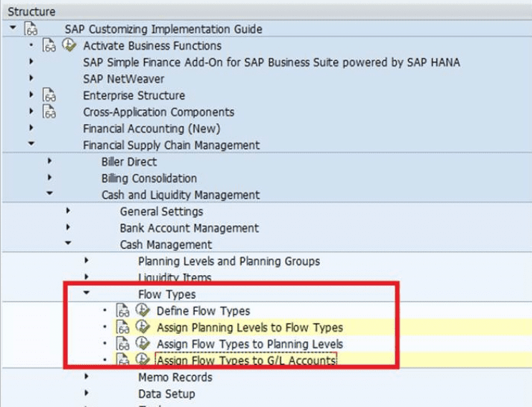Click documentation icon for Define Flow Types
532x407 pixels.
pos(122,311)
